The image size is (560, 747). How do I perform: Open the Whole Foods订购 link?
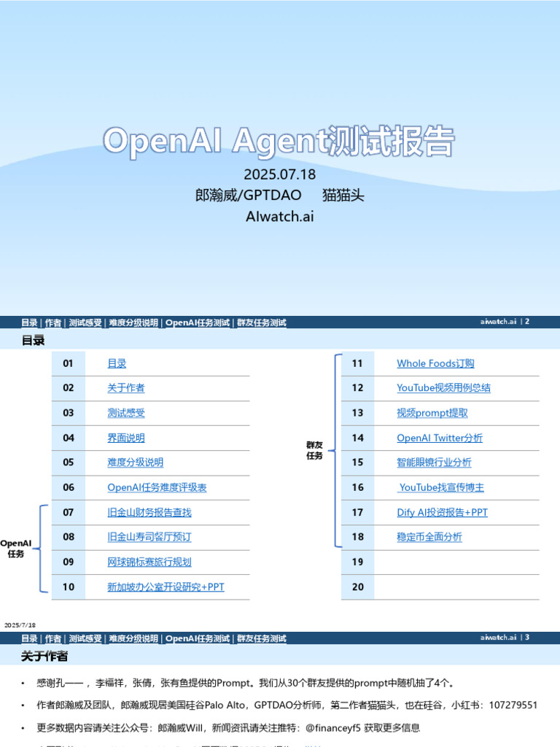click(x=436, y=363)
